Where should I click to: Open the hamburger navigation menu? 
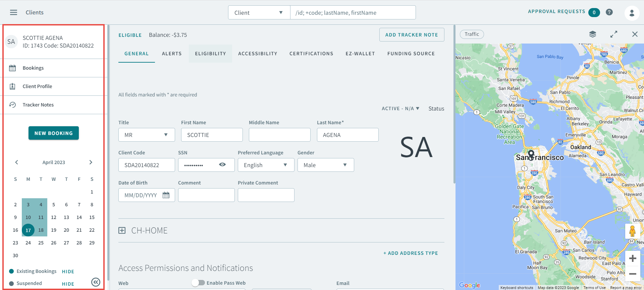coord(13,12)
